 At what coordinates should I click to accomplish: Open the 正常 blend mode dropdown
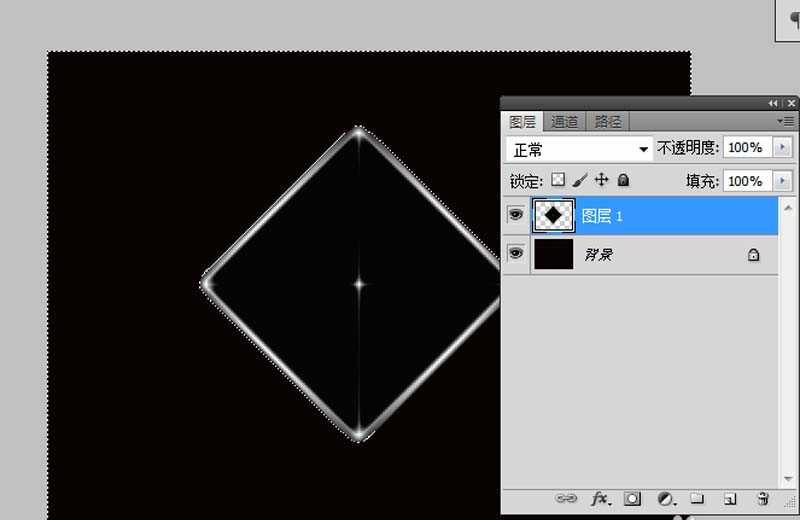coord(579,148)
